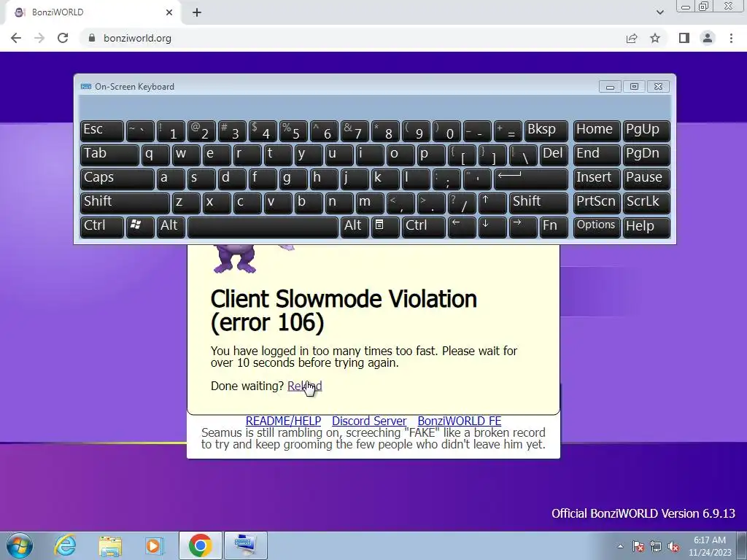Toggle Fn key on On-Screen Keyboard

pos(554,226)
